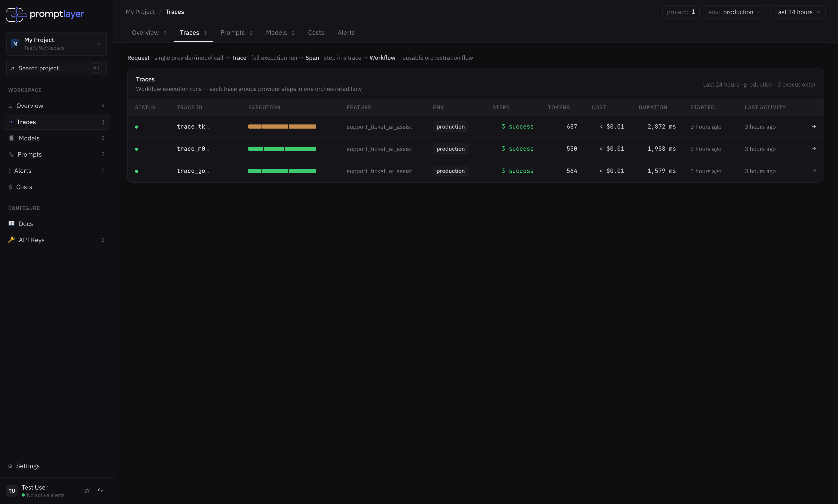Open the env production dropdown
Screen dimensions: 838x504
tap(735, 12)
